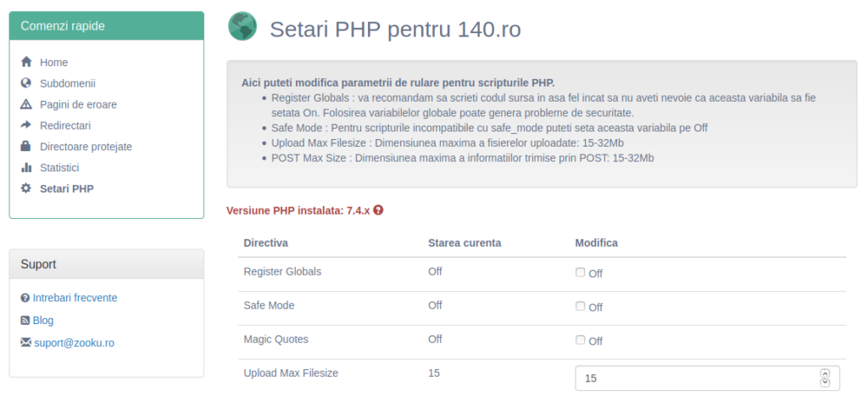The height and width of the screenshot is (397, 868).
Task: Click the suport@zooku.ro email link
Action: click(x=75, y=344)
